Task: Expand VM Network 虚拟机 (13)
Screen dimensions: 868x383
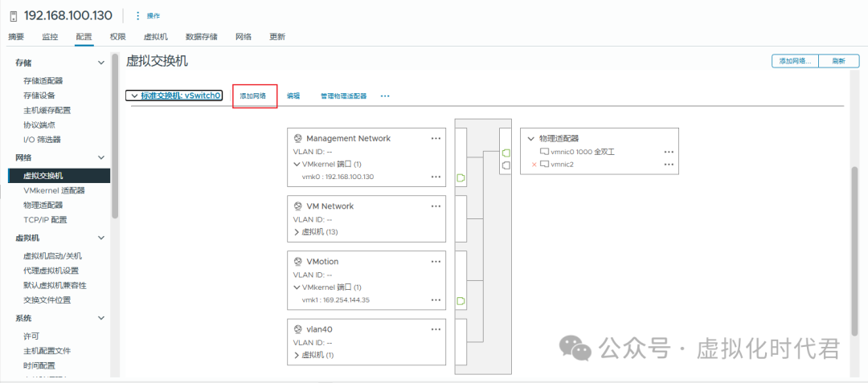Action: point(296,231)
